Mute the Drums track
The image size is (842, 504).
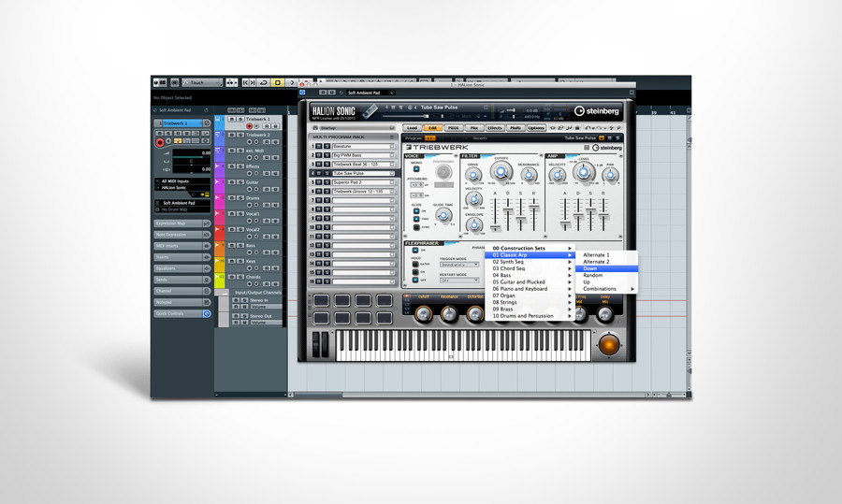pyautogui.click(x=231, y=198)
